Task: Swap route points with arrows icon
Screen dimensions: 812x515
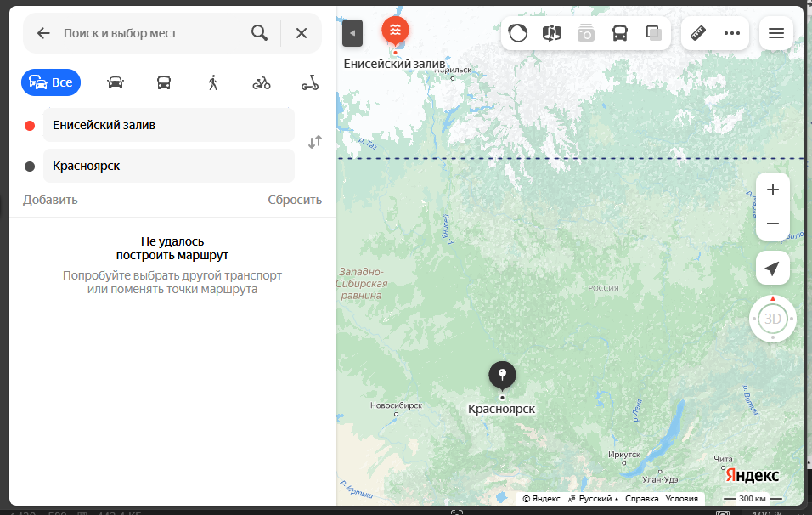Action: pyautogui.click(x=315, y=143)
